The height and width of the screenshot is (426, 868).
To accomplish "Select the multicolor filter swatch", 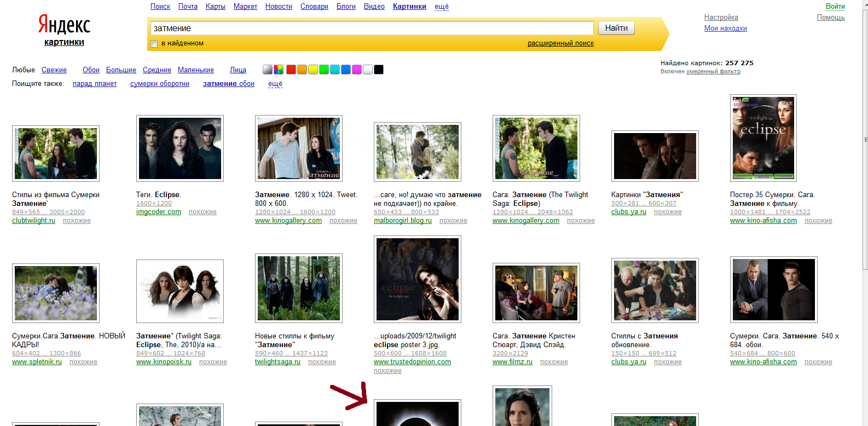I will point(279,70).
